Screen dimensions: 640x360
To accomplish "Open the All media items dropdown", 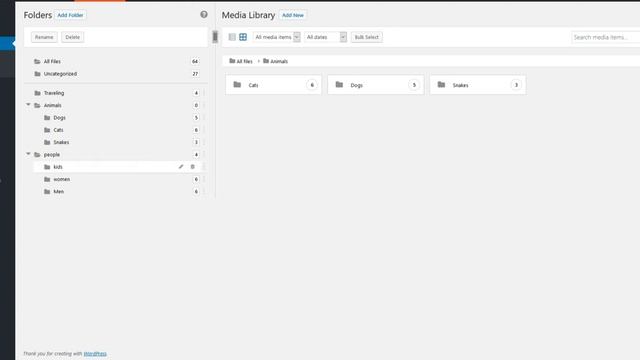I will [x=276, y=37].
